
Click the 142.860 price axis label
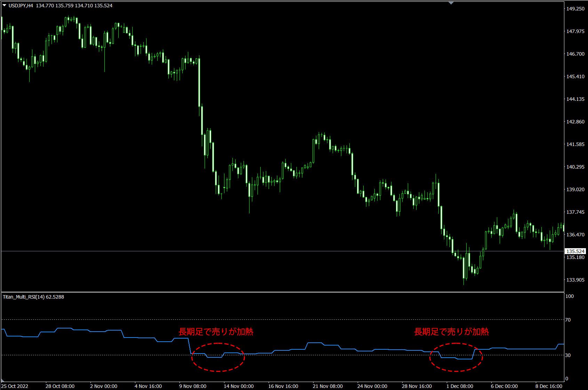(575, 122)
